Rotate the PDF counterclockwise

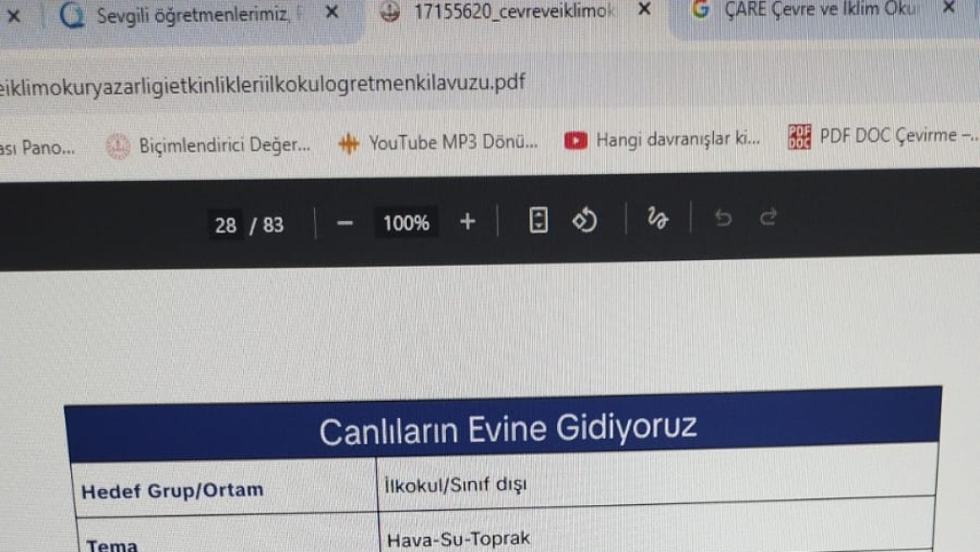585,221
